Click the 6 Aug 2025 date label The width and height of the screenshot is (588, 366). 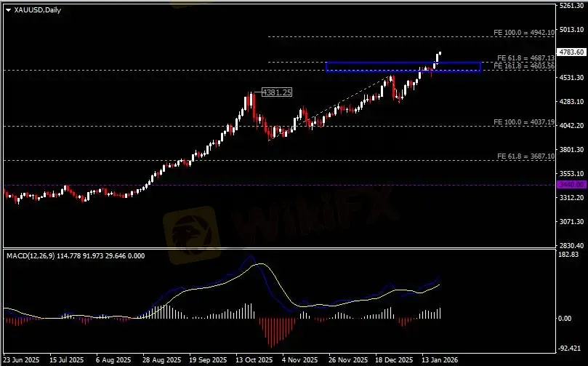(113, 360)
